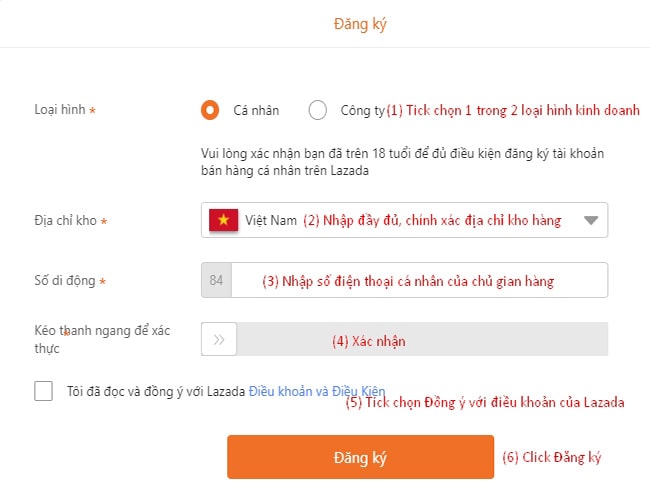Viewport: 650px width, 490px height.
Task: Click the "Đăng ký" heading at top
Action: (x=360, y=24)
